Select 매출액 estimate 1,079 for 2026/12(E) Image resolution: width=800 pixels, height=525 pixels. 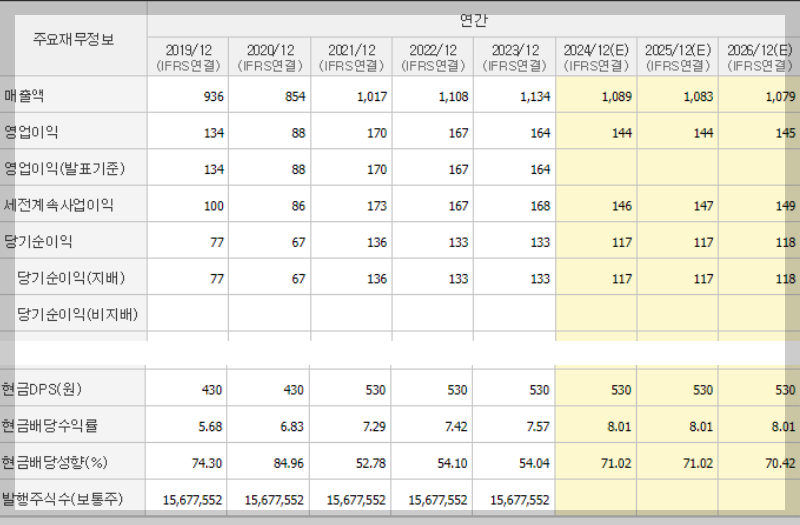[x=780, y=96]
